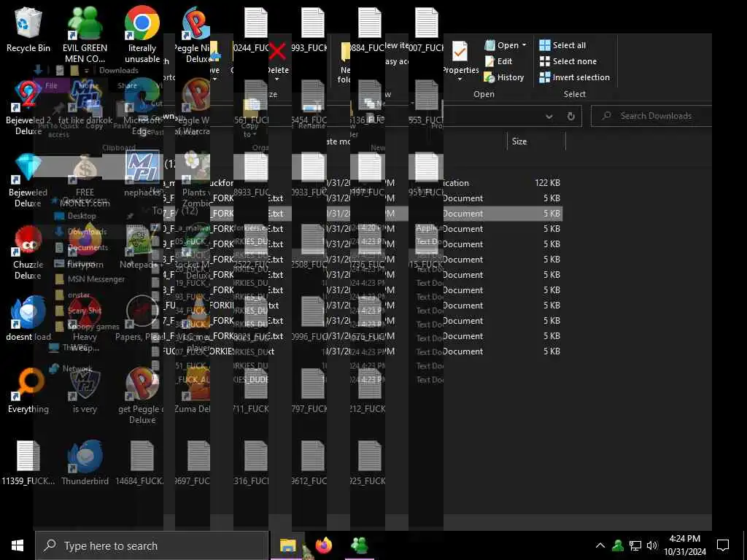Viewport: 747px width, 560px height.
Task: Select the Microsoft Edge desktop shortcut
Action: point(142,108)
